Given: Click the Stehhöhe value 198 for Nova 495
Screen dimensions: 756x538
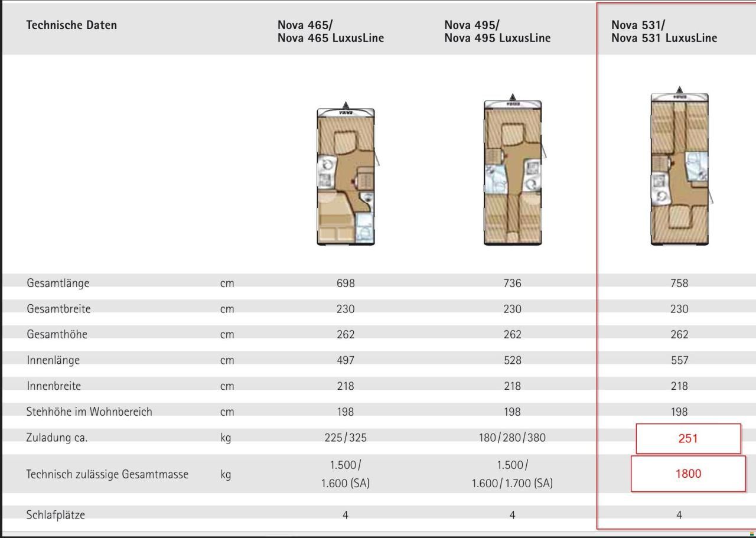Looking at the screenshot, I should point(512,412).
